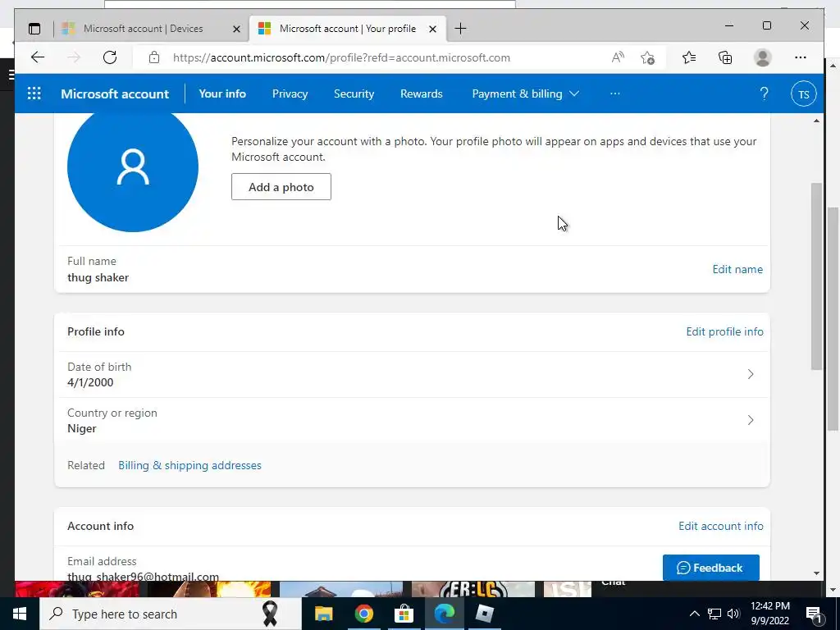Screen dimensions: 840x630
Task: Open Microsoft Store from taskbar
Action: pos(404,614)
